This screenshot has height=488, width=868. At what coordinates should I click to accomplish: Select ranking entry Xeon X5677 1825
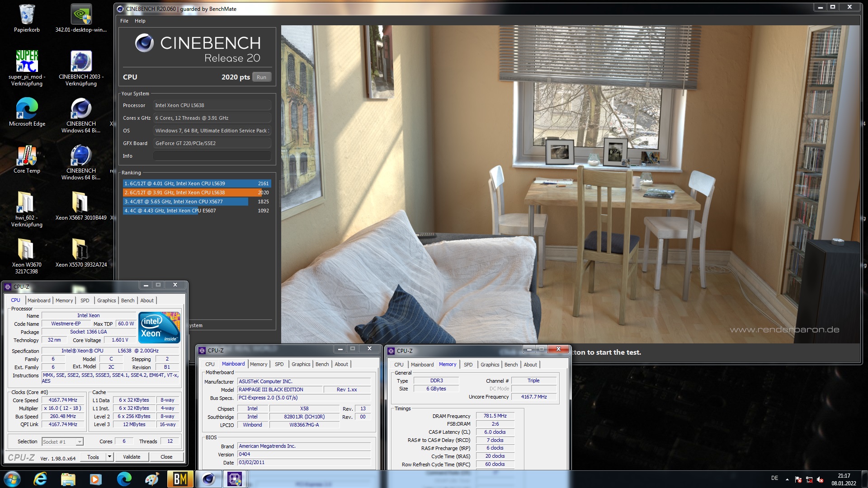point(197,202)
